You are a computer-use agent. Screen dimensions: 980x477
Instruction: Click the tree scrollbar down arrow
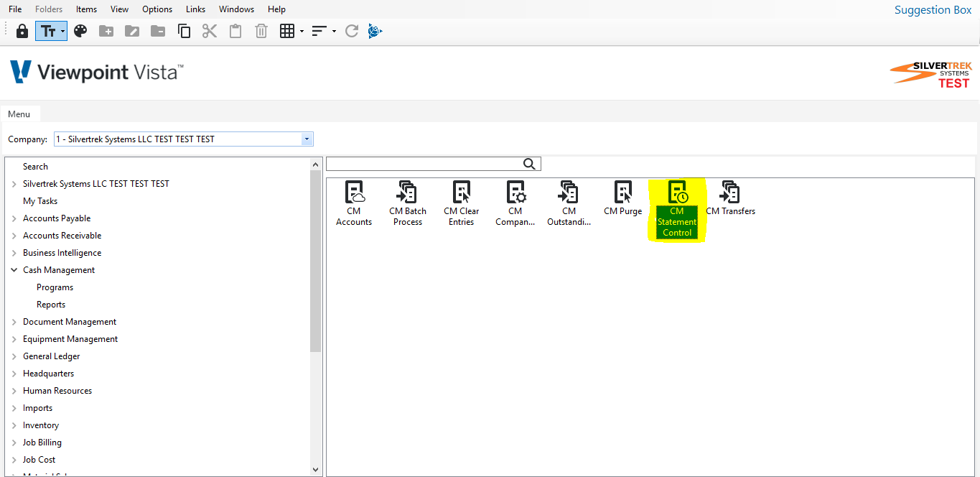(316, 470)
